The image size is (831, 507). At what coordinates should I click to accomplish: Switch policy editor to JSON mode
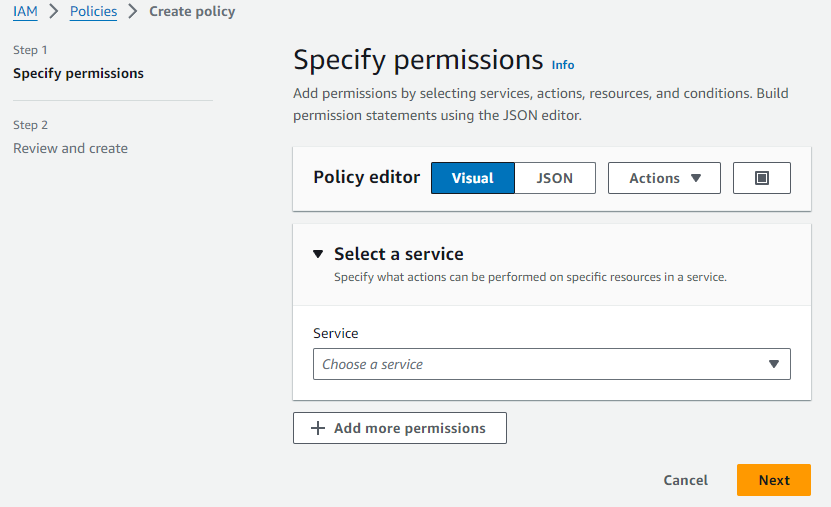coord(555,178)
